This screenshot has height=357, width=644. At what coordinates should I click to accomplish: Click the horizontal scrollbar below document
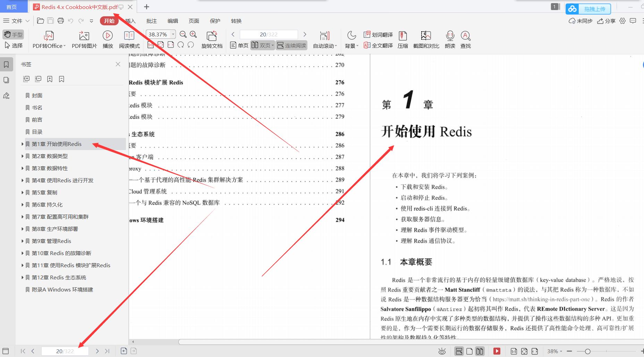(411, 342)
